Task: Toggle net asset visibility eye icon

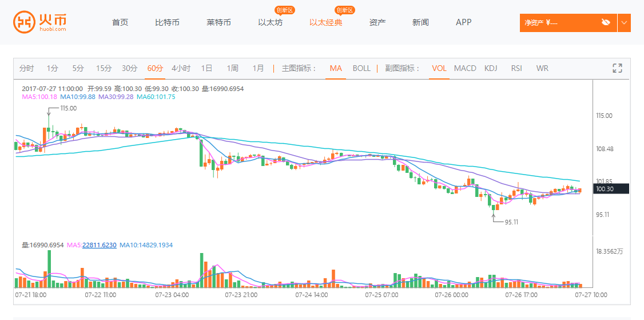Action: (x=606, y=22)
